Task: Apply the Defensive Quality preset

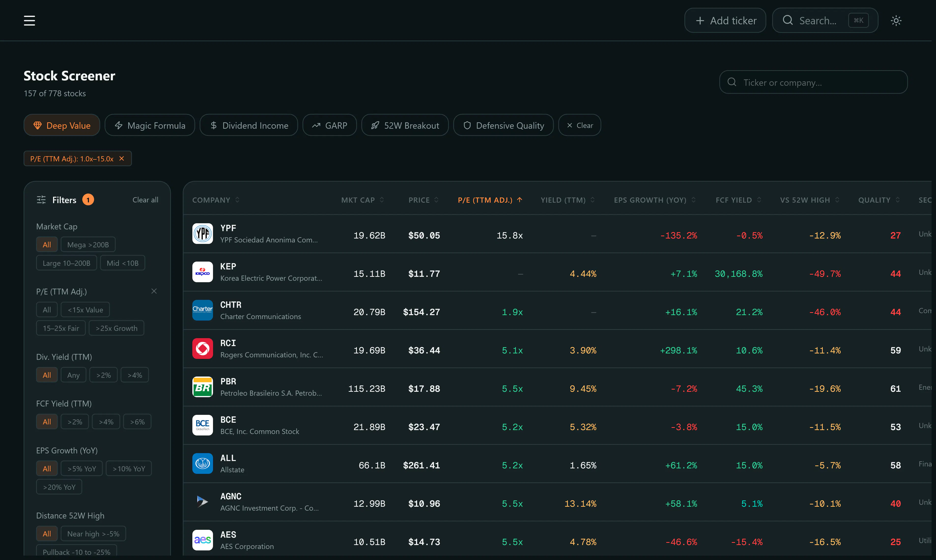Action: [x=503, y=125]
